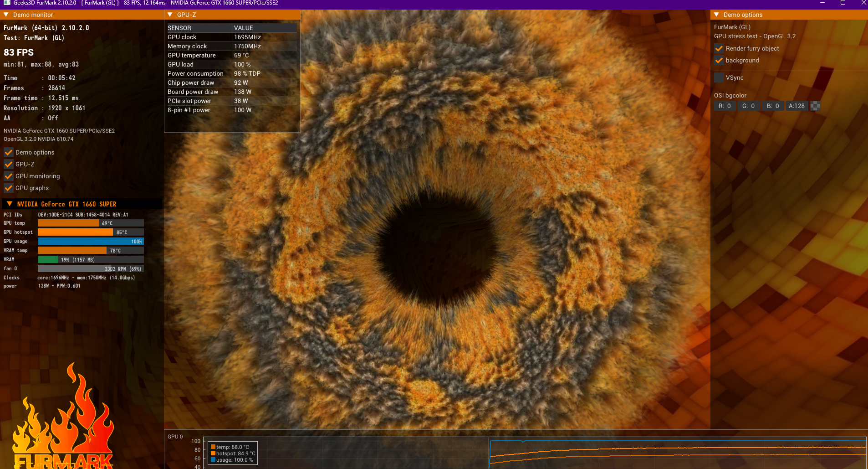Click the GPU hotspot 85°C bar
The width and height of the screenshot is (868, 469).
(x=91, y=232)
